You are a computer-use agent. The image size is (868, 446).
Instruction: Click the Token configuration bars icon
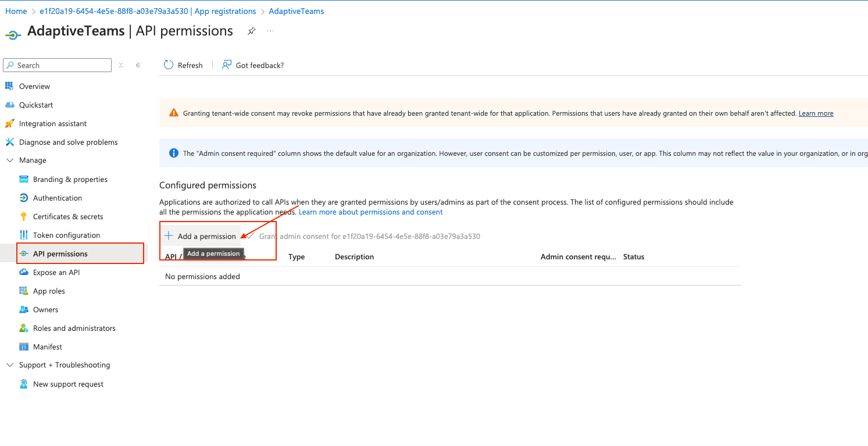click(24, 235)
